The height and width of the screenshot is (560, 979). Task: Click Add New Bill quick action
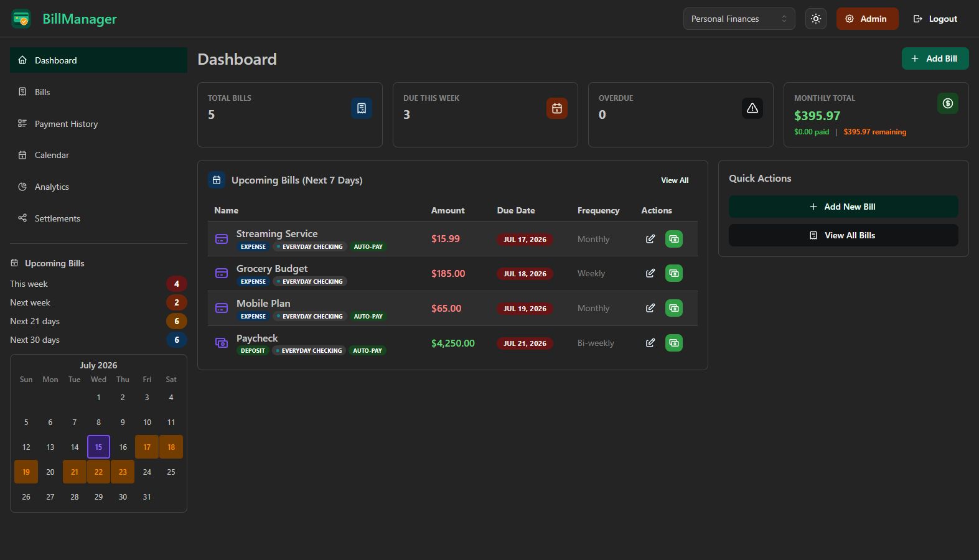(x=843, y=207)
